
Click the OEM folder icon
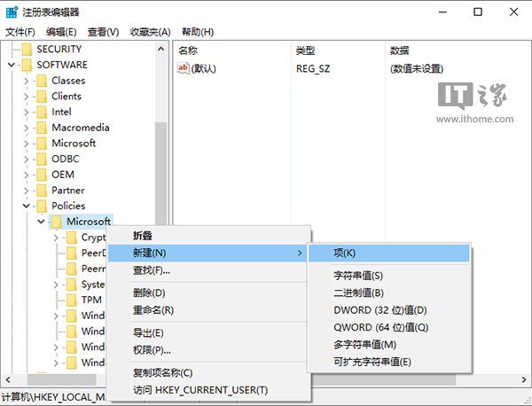(x=42, y=175)
